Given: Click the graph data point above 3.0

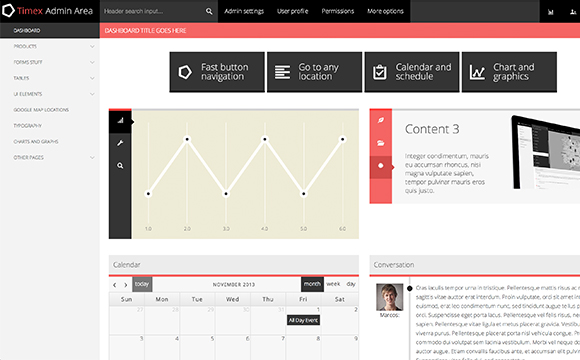Looking at the screenshot, I should tap(226, 194).
